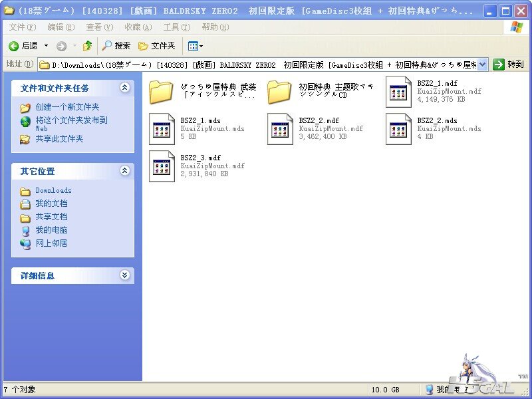532x399 pixels.
Task: Open 我的电脑 link
Action: (x=52, y=229)
